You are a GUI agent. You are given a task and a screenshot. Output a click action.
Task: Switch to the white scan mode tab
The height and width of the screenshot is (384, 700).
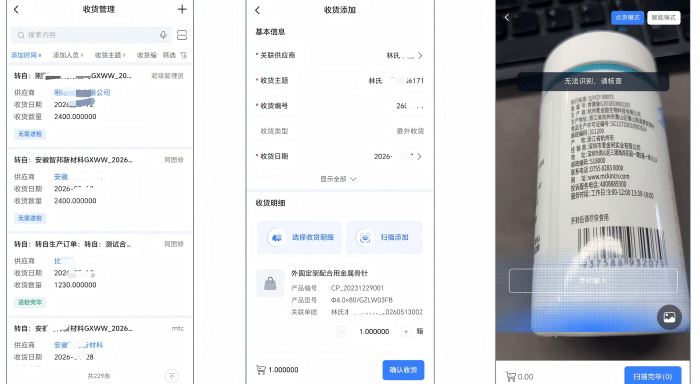point(663,17)
